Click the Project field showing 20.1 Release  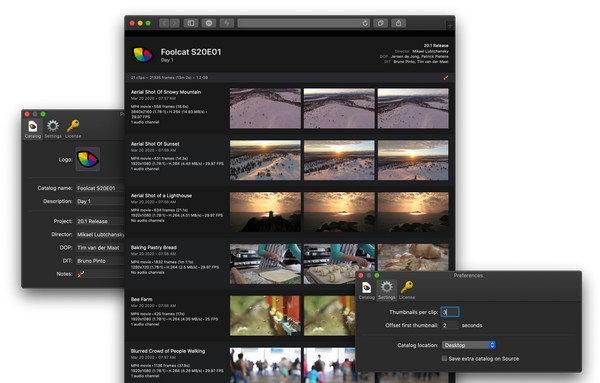click(100, 221)
